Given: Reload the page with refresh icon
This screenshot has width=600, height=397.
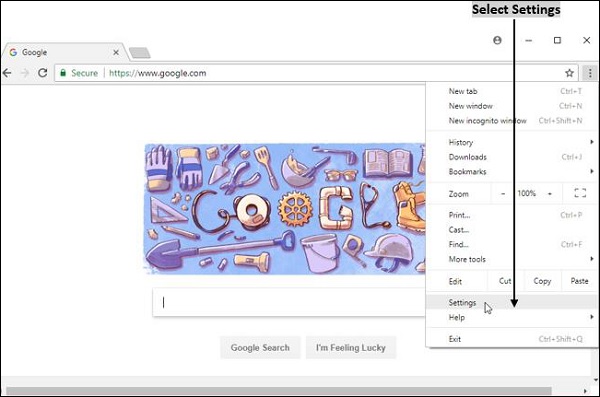Looking at the screenshot, I should [x=42, y=73].
